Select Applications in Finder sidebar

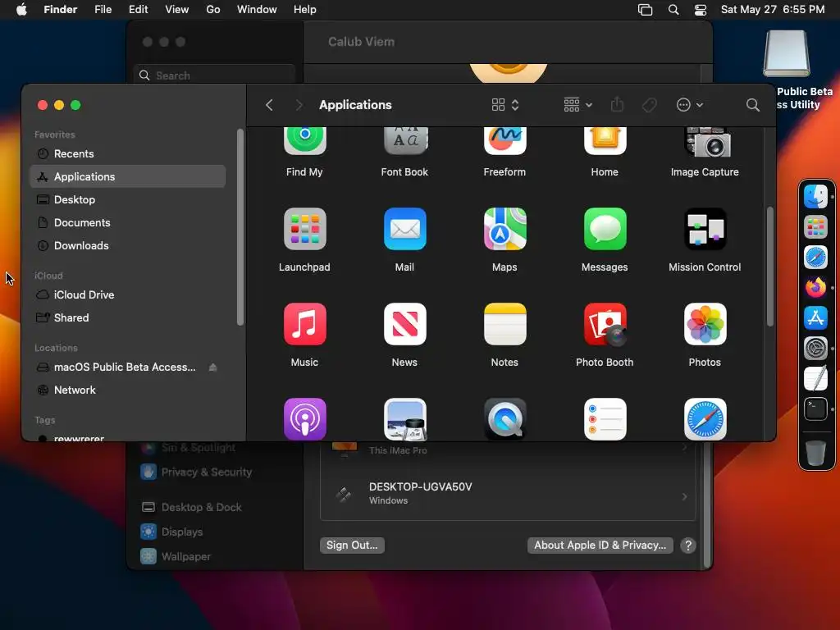[x=127, y=177]
